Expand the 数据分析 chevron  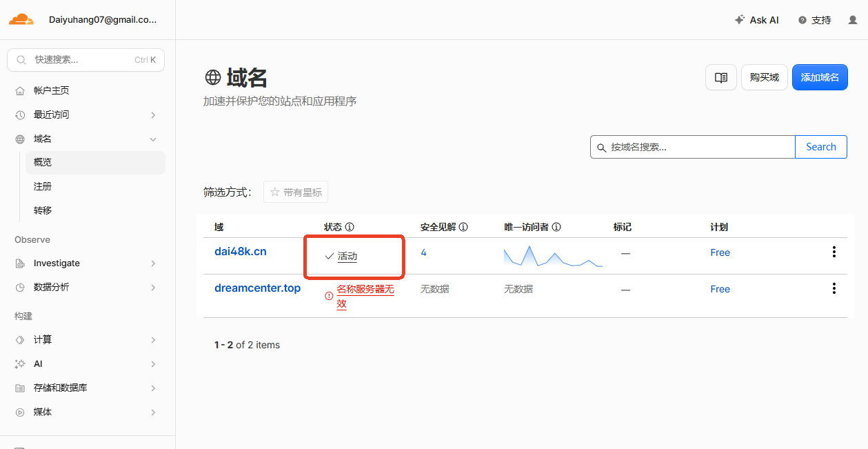[153, 287]
